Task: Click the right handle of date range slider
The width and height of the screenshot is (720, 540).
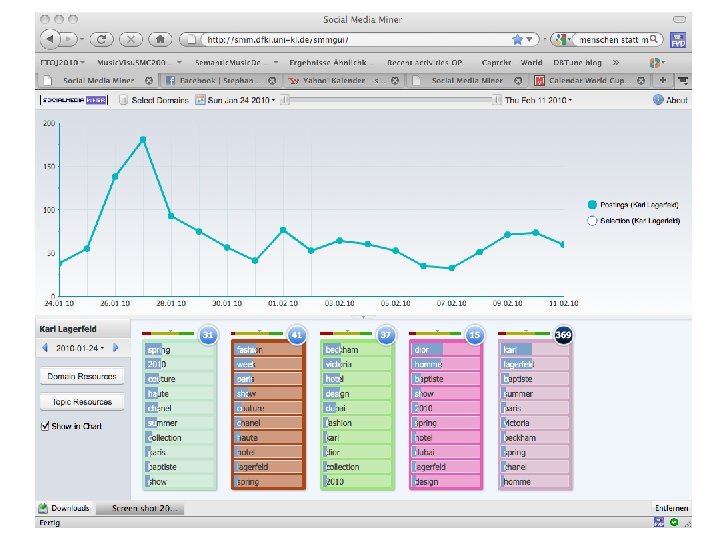Action: 496,100
